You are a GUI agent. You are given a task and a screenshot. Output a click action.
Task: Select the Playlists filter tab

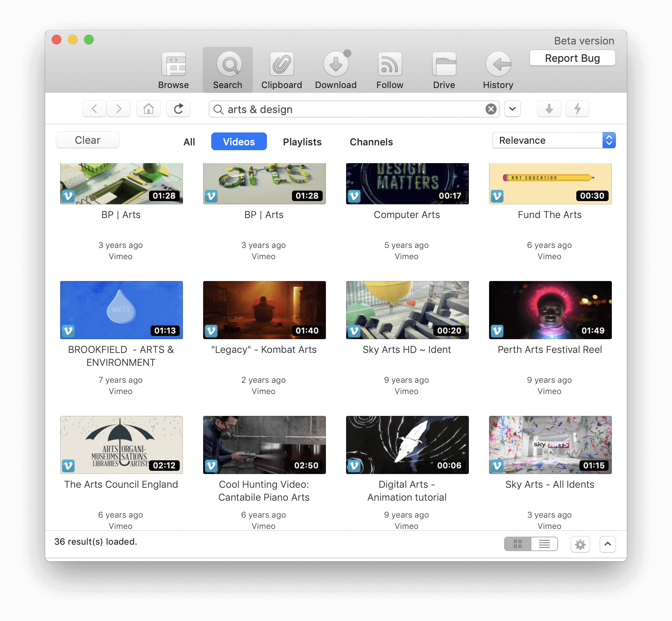pyautogui.click(x=302, y=142)
